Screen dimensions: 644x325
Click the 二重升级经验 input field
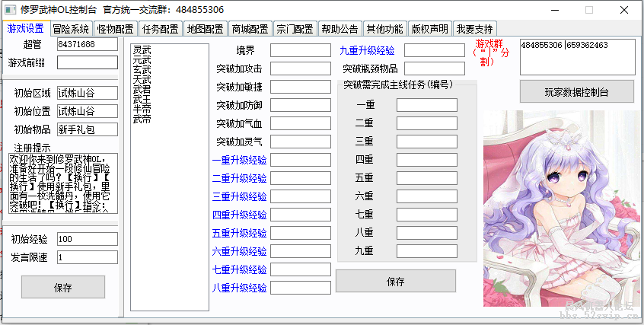point(301,178)
